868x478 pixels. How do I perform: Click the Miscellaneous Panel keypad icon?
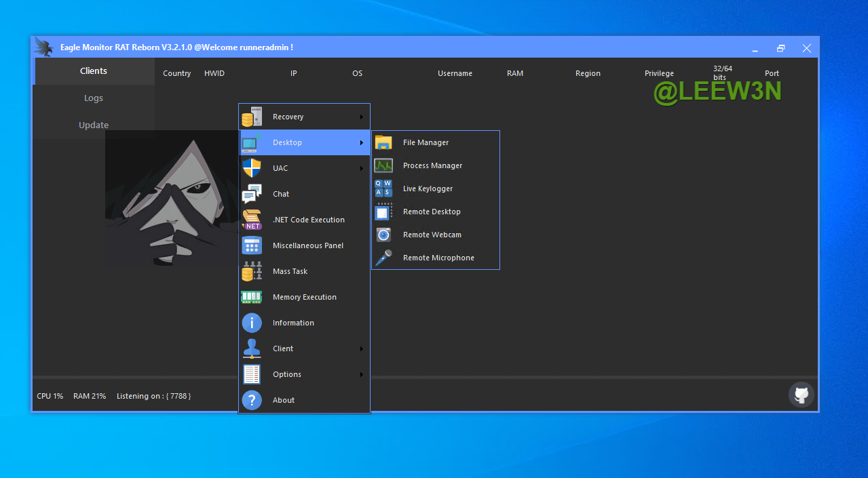pos(252,245)
